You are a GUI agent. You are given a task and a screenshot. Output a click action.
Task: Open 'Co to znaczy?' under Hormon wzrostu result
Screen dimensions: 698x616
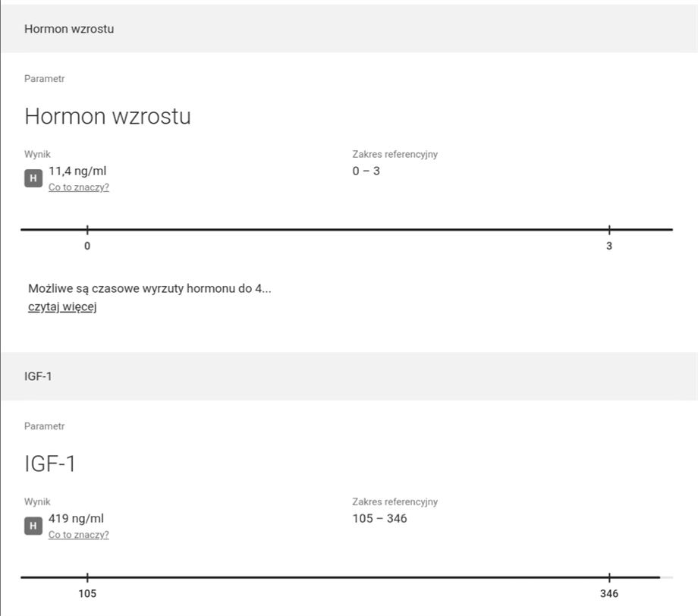pyautogui.click(x=79, y=187)
